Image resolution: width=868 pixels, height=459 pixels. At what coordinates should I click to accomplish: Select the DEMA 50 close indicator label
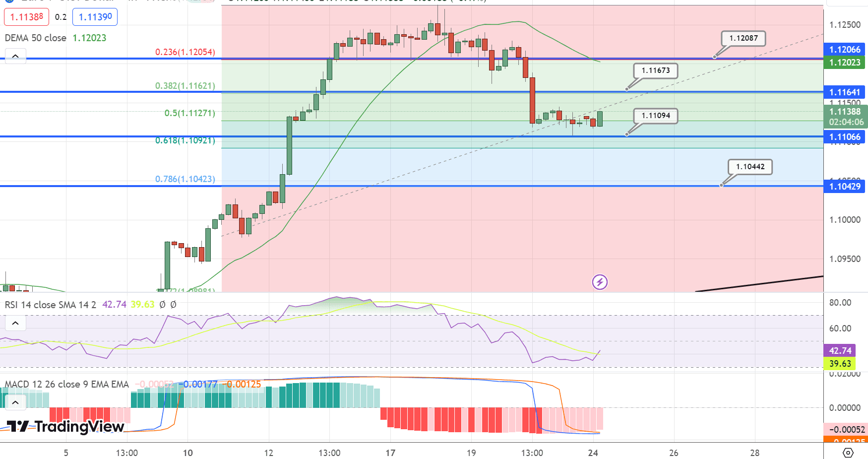click(x=36, y=38)
